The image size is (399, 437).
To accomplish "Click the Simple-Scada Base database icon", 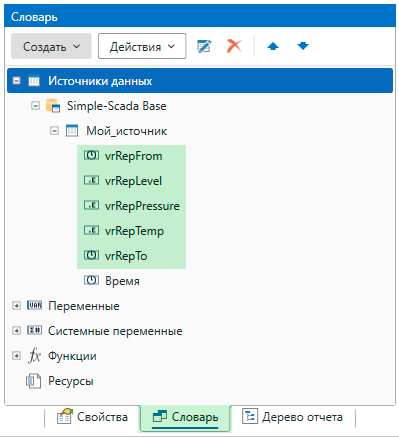I will [53, 106].
